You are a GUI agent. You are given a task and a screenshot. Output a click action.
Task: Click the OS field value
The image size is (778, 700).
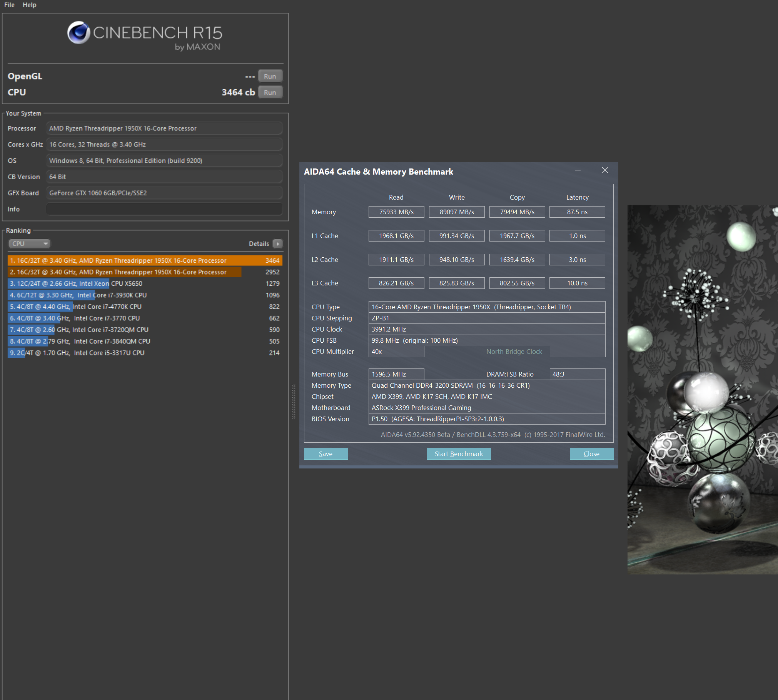(164, 160)
